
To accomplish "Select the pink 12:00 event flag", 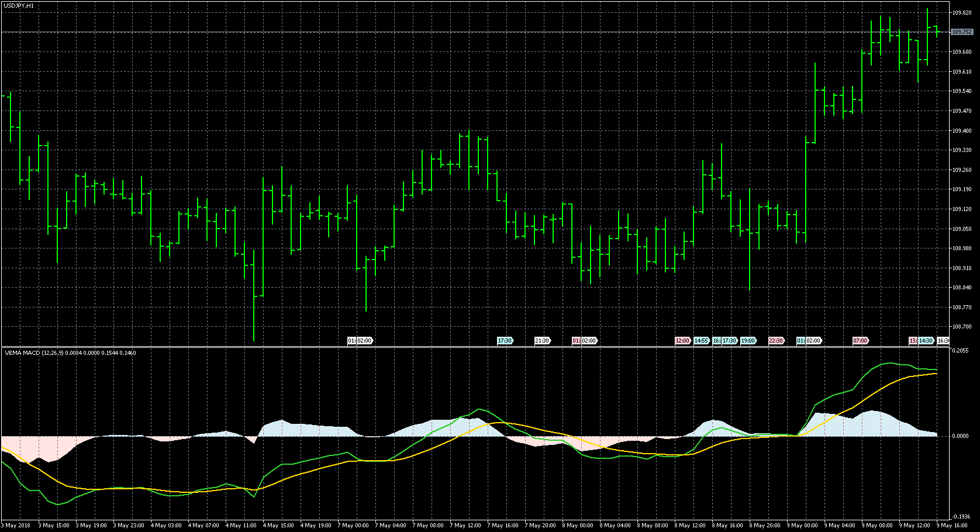I will pos(682,341).
